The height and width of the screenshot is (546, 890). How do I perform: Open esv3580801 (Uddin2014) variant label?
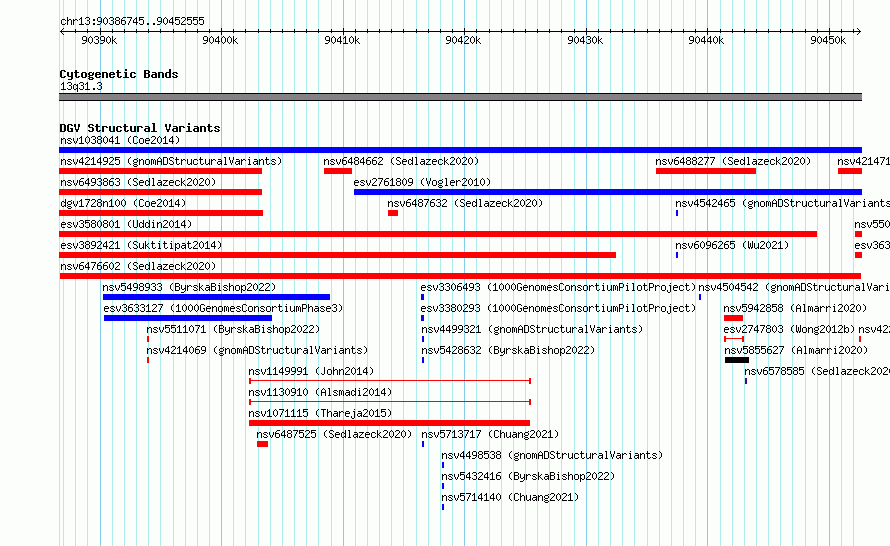point(126,224)
